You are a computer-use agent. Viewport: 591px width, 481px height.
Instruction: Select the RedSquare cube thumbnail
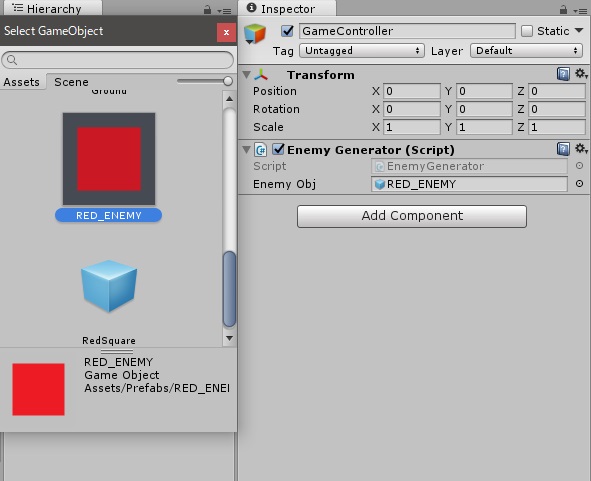coord(109,286)
